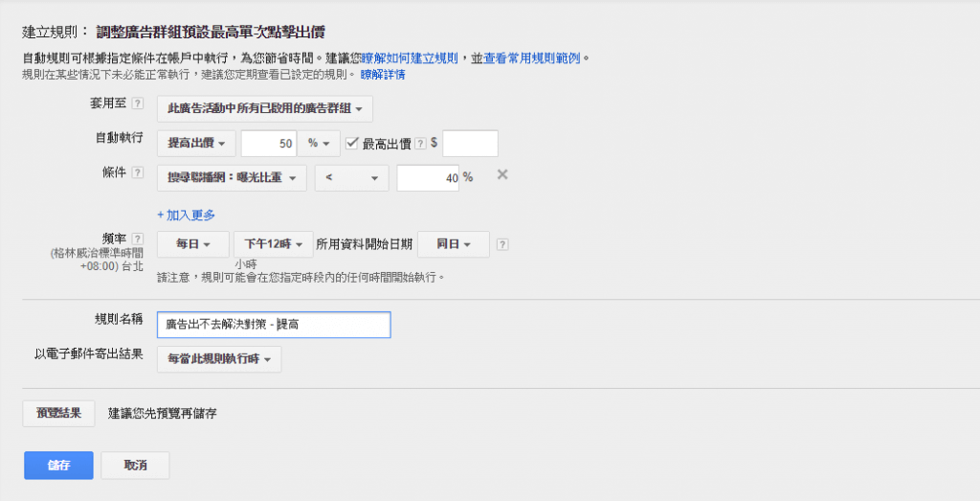Click the 取消 button
Screen dimensions: 980x501
(135, 466)
